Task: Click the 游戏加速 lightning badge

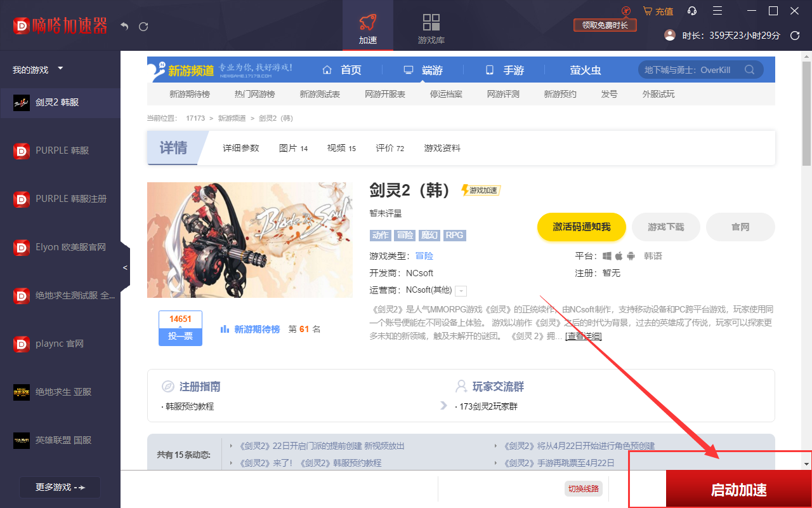Action: point(481,190)
